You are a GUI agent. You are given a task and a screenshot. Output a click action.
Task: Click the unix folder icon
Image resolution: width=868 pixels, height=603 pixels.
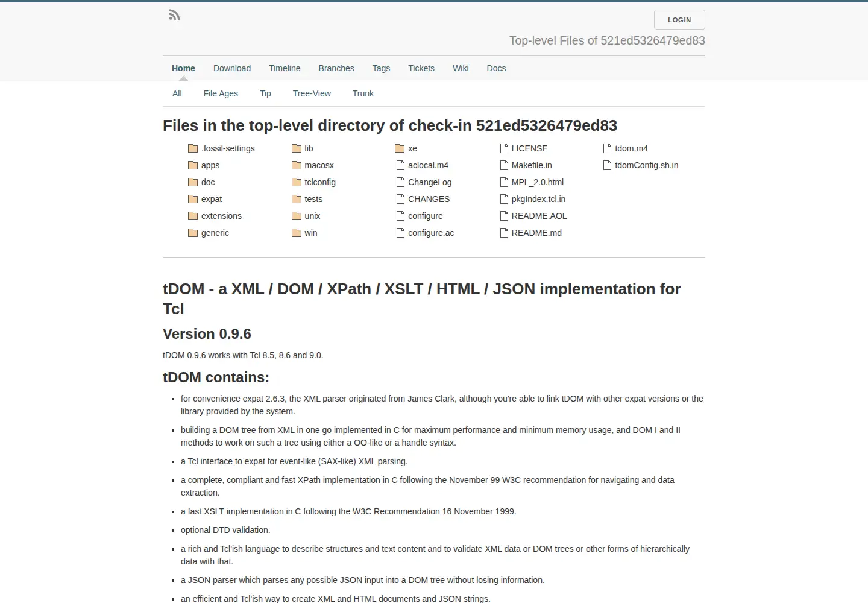pyautogui.click(x=297, y=216)
